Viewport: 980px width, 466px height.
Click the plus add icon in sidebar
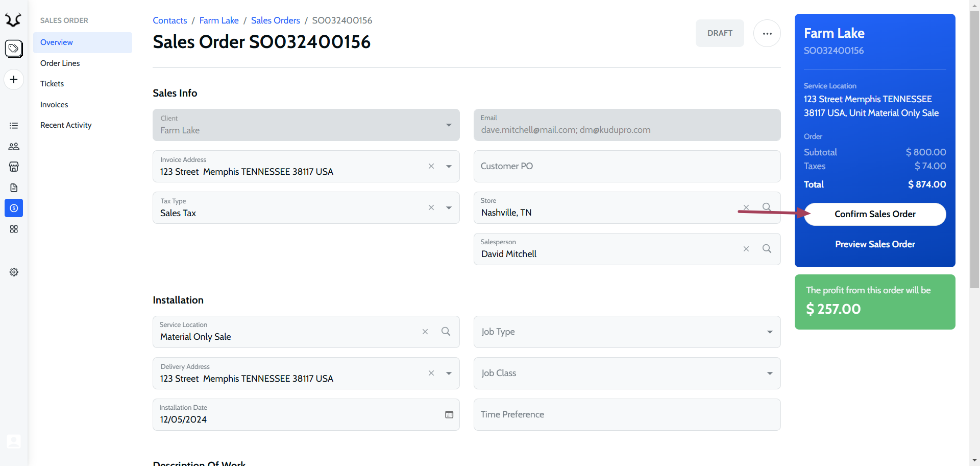point(14,80)
